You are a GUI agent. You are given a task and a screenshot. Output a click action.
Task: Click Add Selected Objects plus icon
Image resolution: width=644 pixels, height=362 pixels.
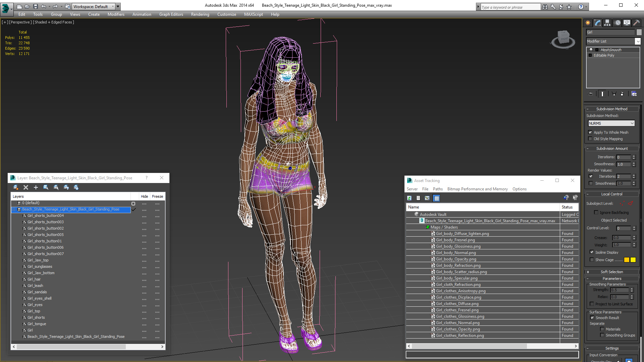pos(36,187)
